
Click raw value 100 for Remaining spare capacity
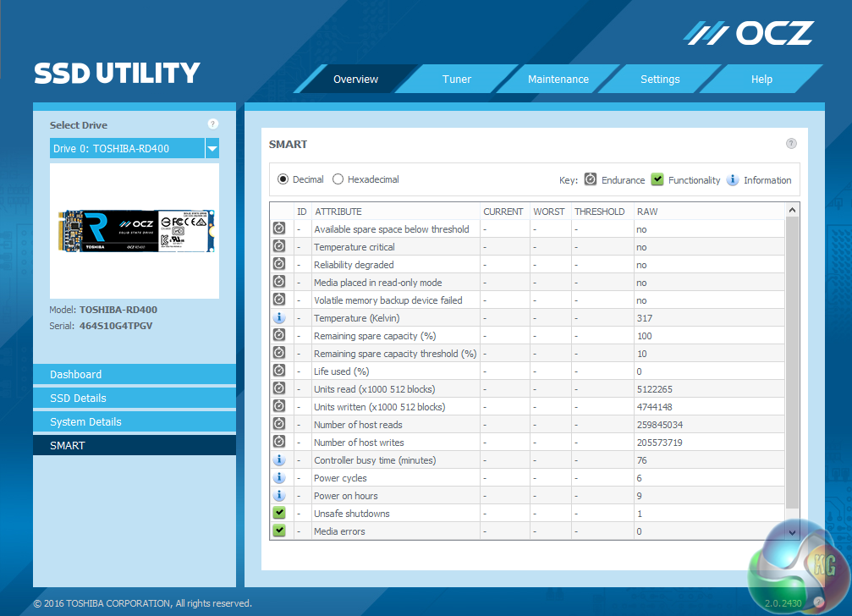point(645,336)
